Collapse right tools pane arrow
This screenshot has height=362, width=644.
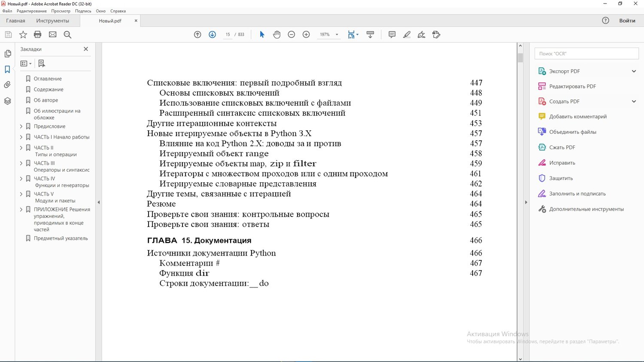526,202
